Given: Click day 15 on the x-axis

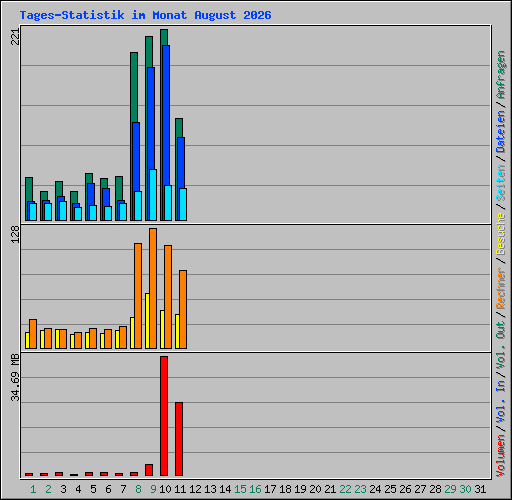Looking at the screenshot, I should point(240,489).
